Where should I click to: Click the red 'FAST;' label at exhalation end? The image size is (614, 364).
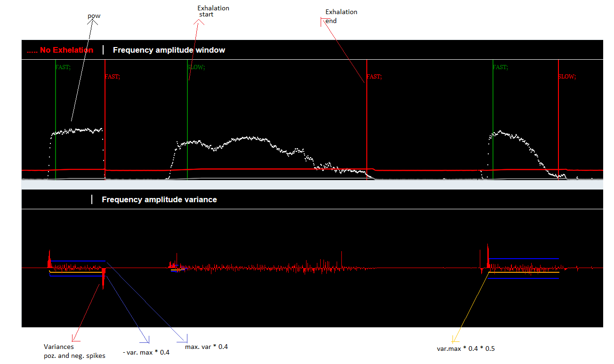[x=374, y=77]
